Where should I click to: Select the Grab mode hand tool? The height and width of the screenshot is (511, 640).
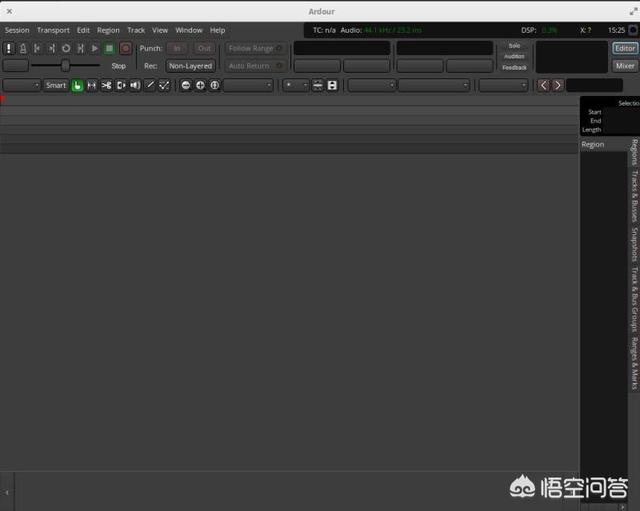77,86
